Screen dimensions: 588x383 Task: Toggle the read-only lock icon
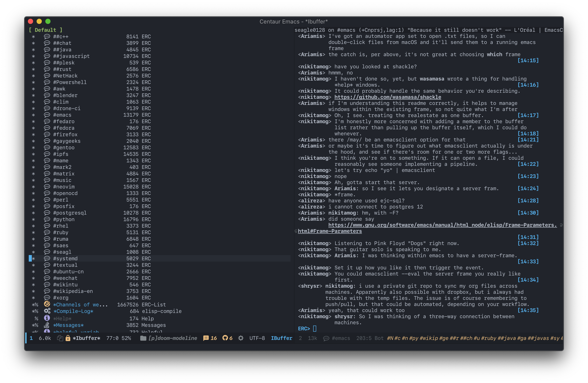click(x=68, y=338)
